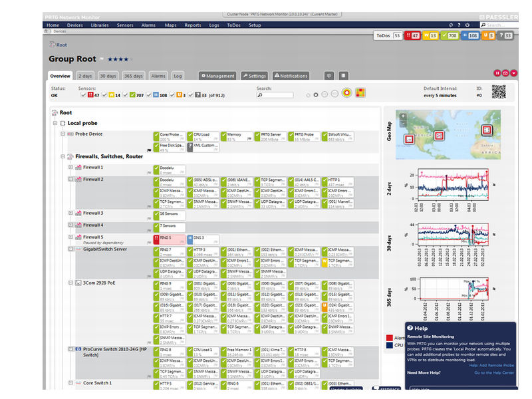Expand the Firewall 4 node
Screen dimensions: 532x399
coord(70,225)
